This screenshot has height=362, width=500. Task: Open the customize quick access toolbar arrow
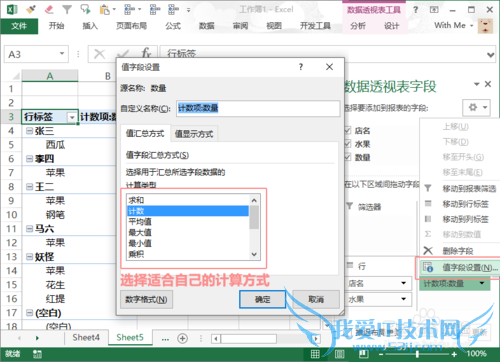point(189,10)
